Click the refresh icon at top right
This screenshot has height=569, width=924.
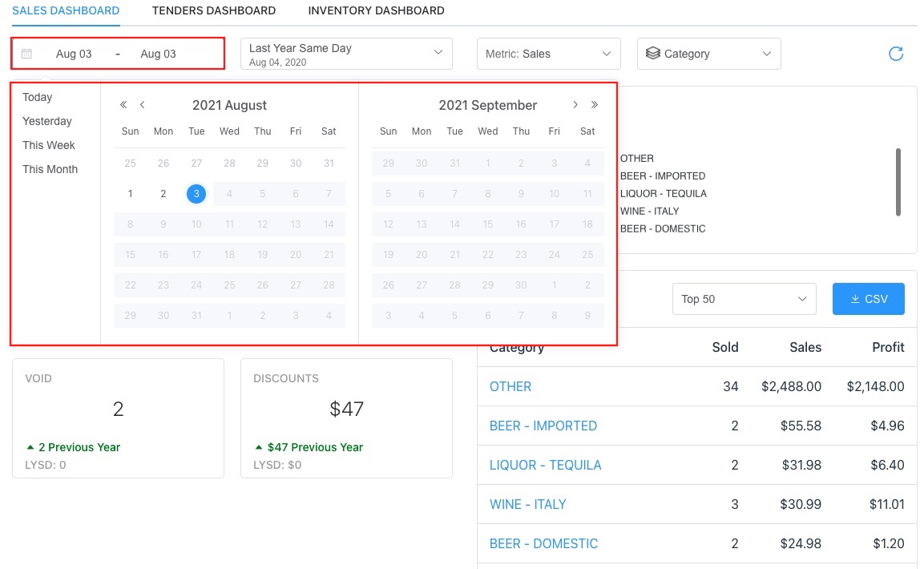896,54
